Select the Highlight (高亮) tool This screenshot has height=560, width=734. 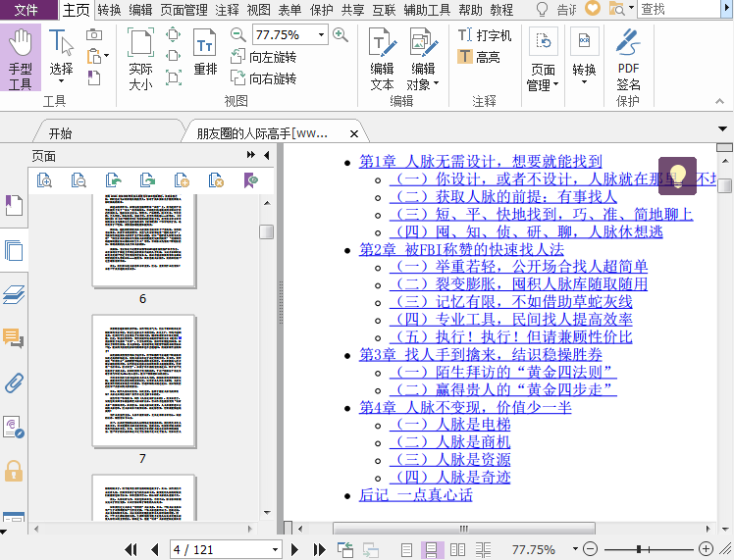(x=479, y=57)
